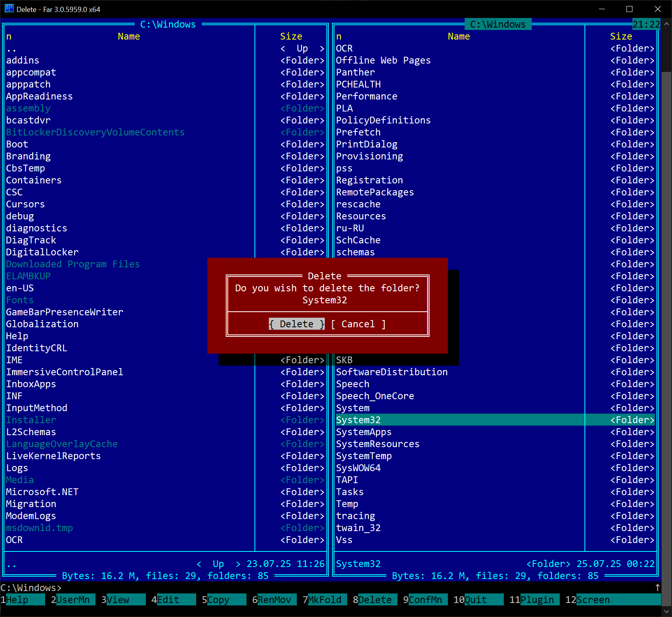Click the right panel Size column header
The height and width of the screenshot is (617, 672).
(x=621, y=36)
